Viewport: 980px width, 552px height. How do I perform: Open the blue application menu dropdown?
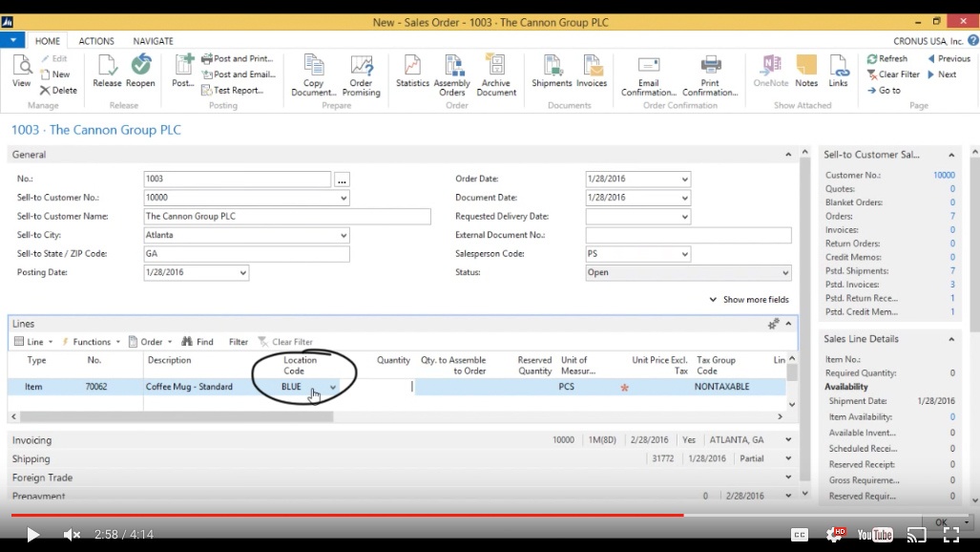tap(12, 40)
